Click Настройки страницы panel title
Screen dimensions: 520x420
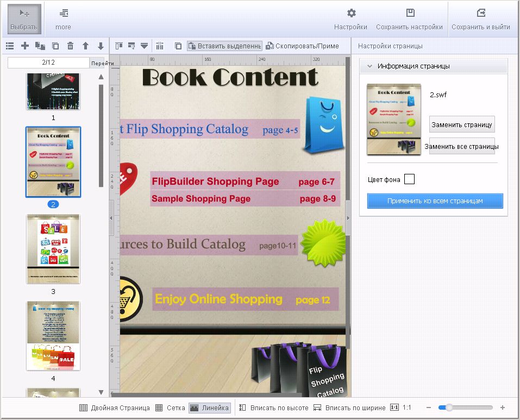(390, 46)
